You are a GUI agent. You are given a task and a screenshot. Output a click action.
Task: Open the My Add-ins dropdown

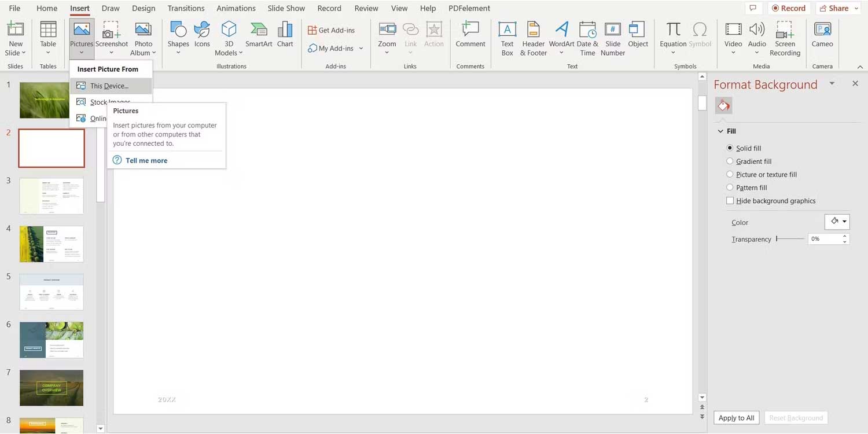pyautogui.click(x=360, y=48)
